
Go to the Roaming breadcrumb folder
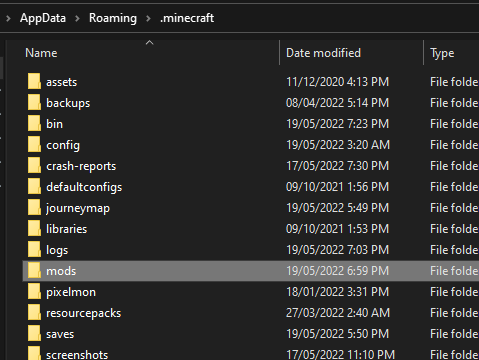click(113, 18)
